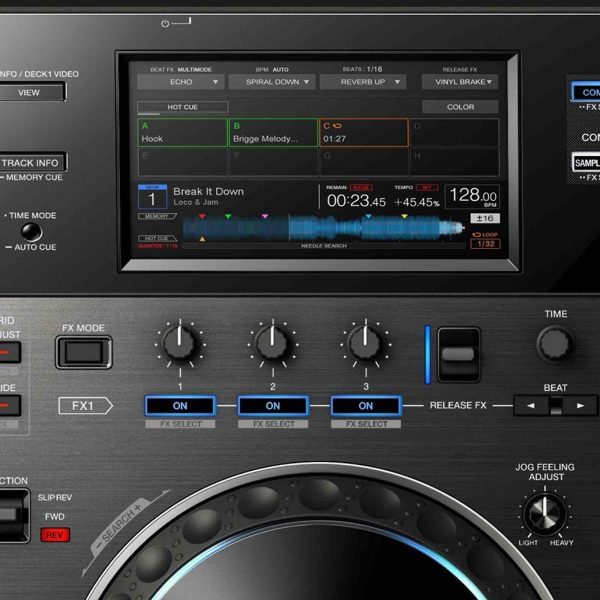Flip the RELEASE FX lever switch

458,355
